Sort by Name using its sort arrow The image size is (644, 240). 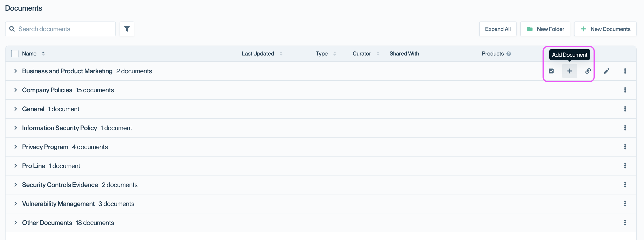(x=43, y=53)
